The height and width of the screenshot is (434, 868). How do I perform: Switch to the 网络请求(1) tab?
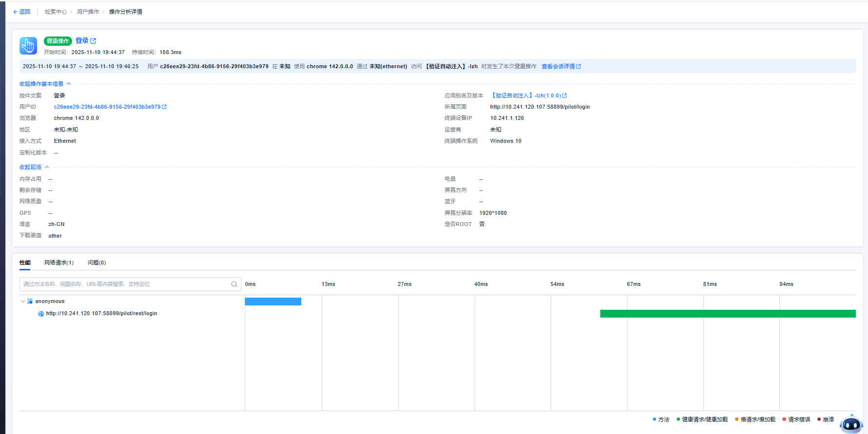click(59, 263)
